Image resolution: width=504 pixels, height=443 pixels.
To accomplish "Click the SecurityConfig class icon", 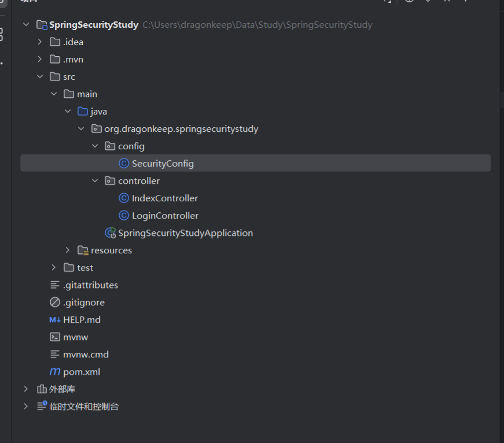I will (x=123, y=164).
